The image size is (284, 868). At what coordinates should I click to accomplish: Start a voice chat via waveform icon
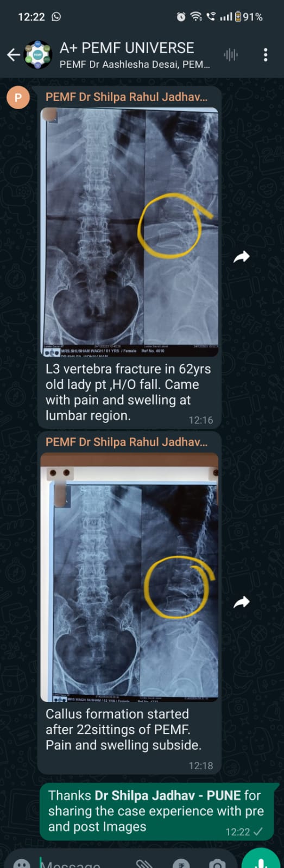point(231,55)
